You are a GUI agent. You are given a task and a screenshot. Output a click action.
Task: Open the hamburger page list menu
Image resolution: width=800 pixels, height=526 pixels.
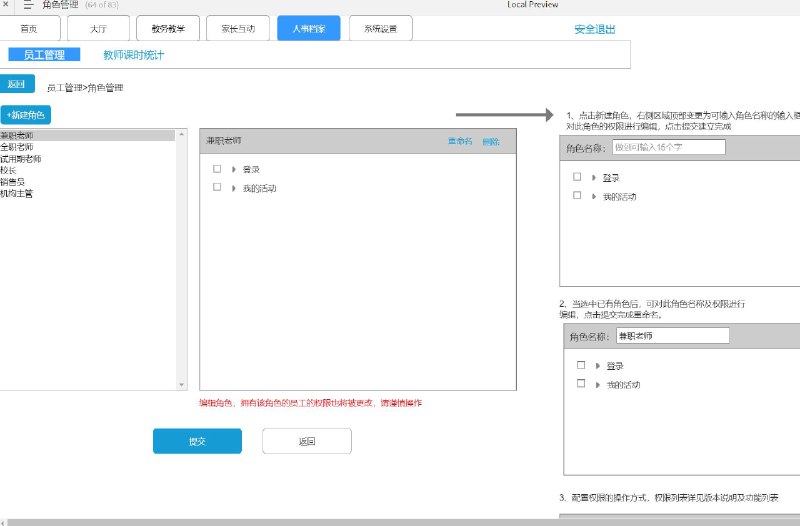point(29,5)
